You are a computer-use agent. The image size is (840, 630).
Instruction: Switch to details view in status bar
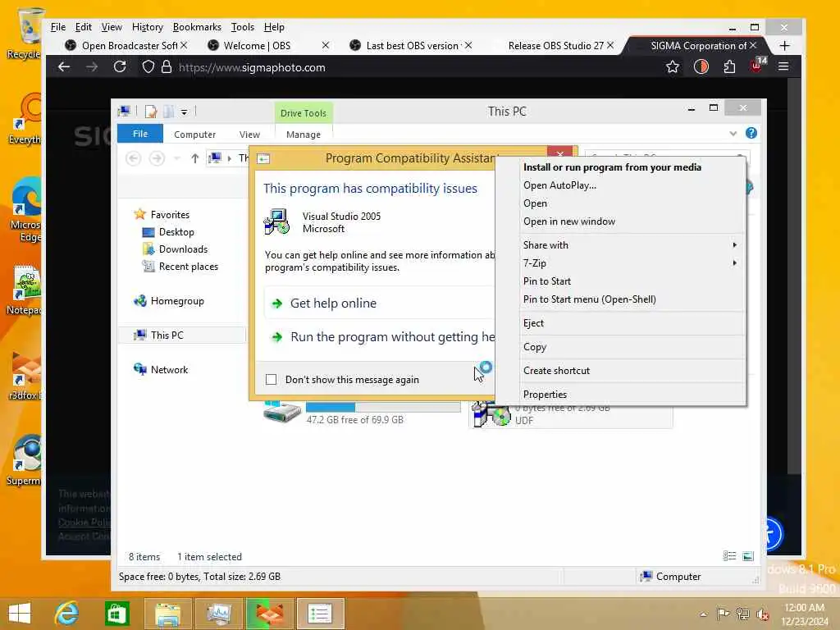729,556
